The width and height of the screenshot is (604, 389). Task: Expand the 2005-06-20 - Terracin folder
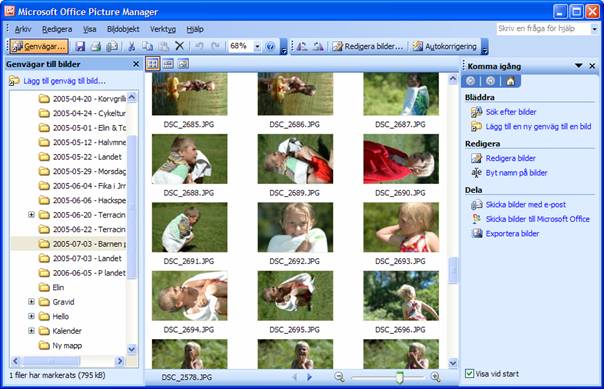coord(31,215)
